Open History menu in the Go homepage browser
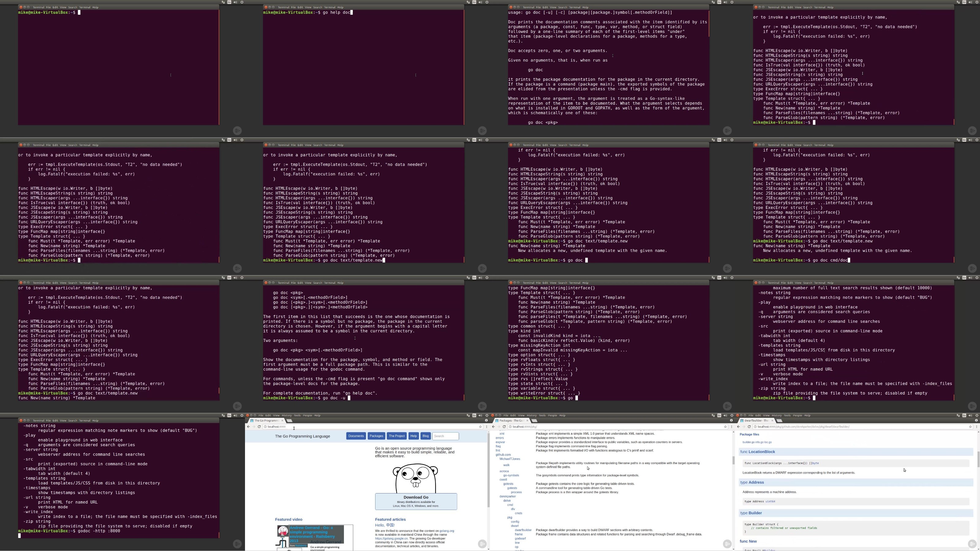 coord(286,415)
